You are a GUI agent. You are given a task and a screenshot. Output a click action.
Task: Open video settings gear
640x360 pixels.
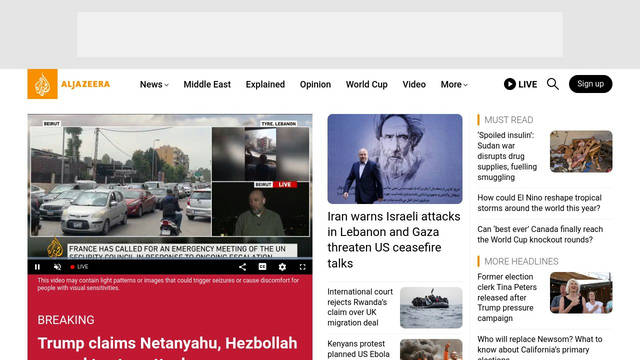[282, 267]
